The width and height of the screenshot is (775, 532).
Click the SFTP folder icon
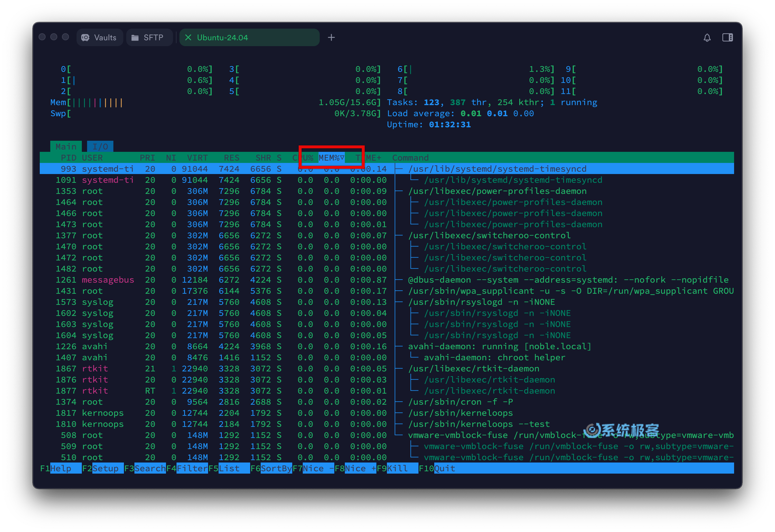[135, 38]
